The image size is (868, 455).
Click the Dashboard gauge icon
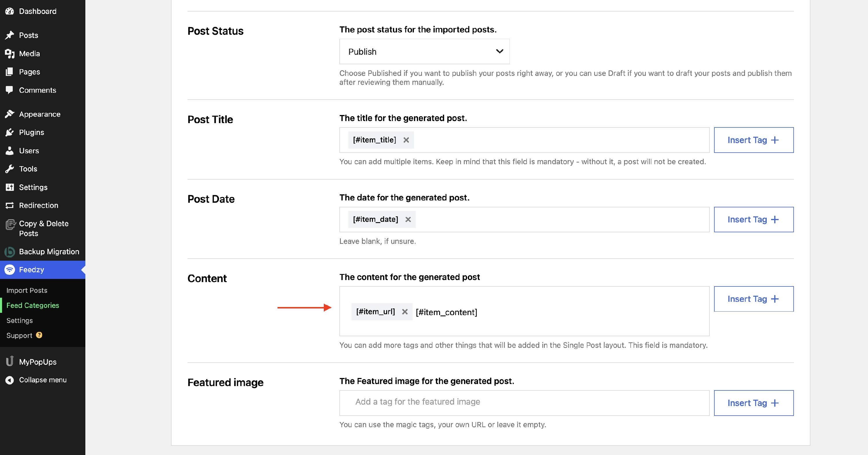pyautogui.click(x=10, y=11)
